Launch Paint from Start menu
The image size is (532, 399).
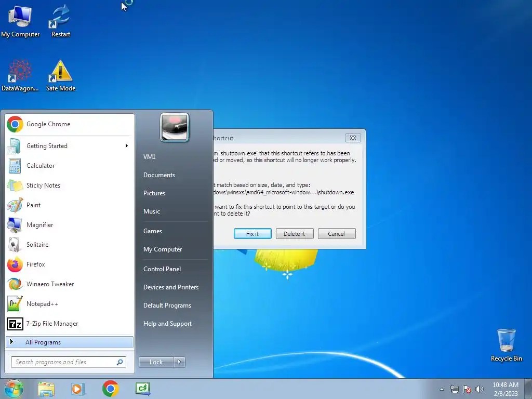(70, 205)
